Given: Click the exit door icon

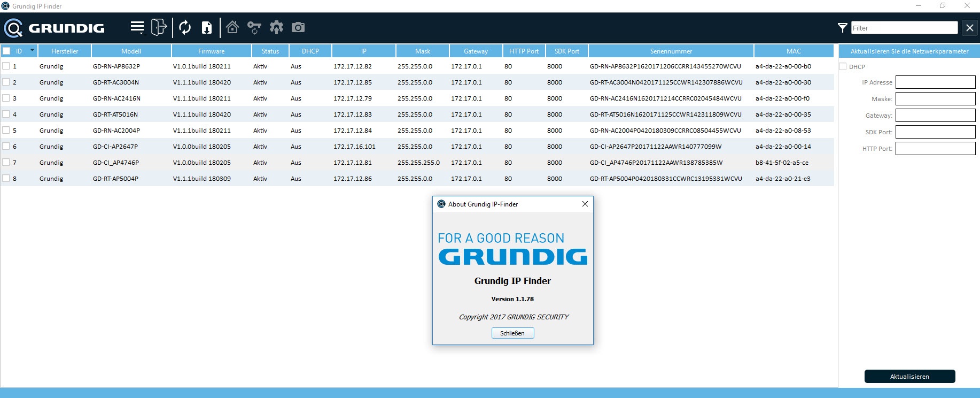Looking at the screenshot, I should point(159,27).
